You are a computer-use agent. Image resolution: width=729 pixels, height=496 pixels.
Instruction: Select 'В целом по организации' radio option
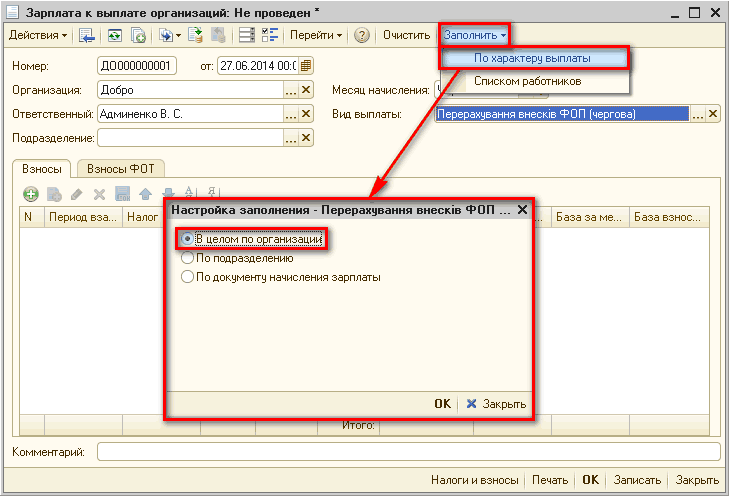click(x=187, y=240)
